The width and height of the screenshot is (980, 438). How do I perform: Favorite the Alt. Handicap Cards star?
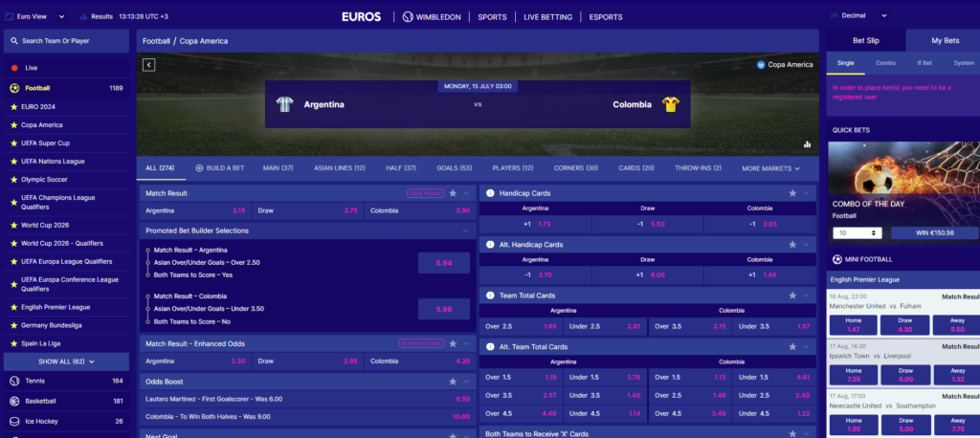point(792,244)
